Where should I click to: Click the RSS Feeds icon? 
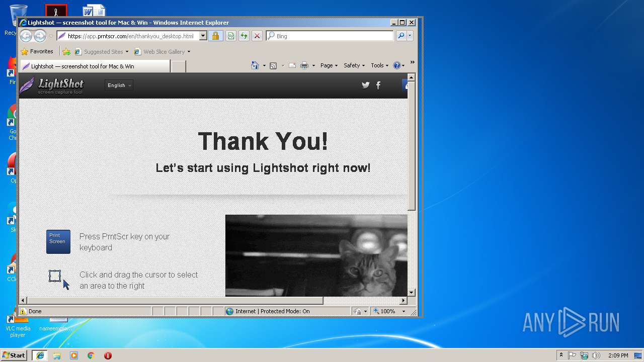click(x=273, y=65)
